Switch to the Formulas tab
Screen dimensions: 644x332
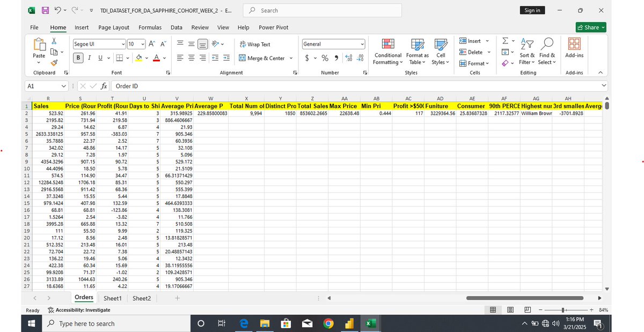[150, 27]
